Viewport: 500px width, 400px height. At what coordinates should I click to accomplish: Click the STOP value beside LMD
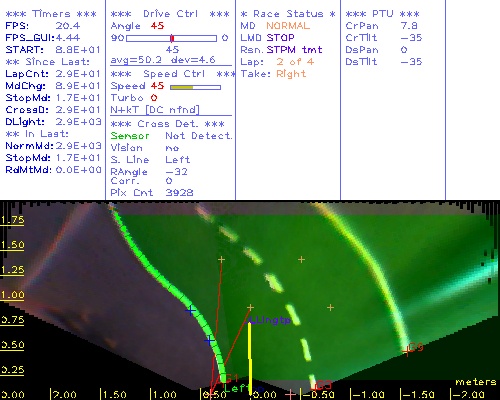tap(280, 38)
